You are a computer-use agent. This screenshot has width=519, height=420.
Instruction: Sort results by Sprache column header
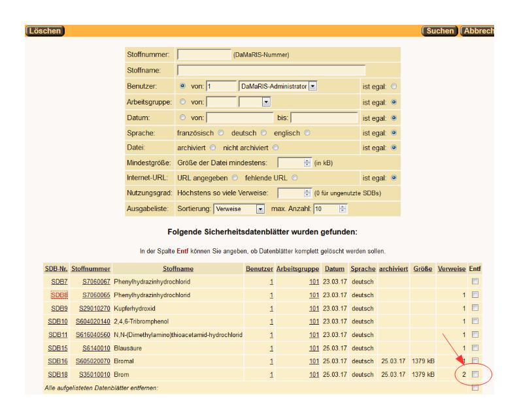pos(363,269)
